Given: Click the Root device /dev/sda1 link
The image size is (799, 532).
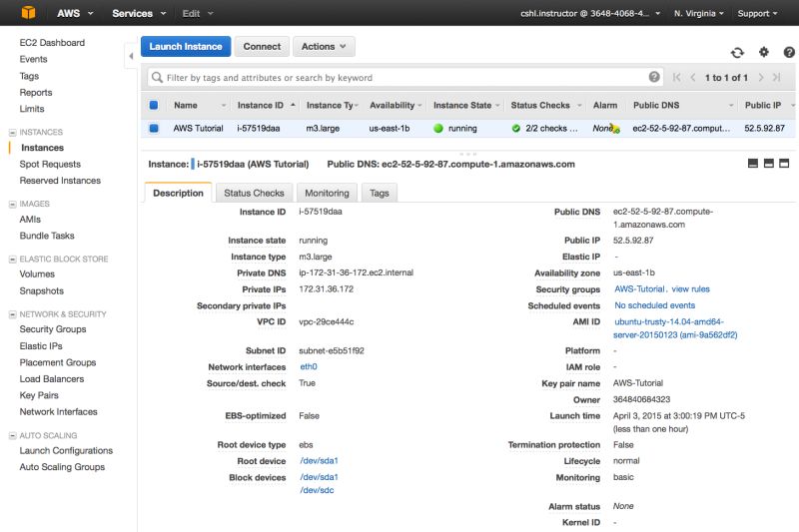Looking at the screenshot, I should [x=319, y=461].
